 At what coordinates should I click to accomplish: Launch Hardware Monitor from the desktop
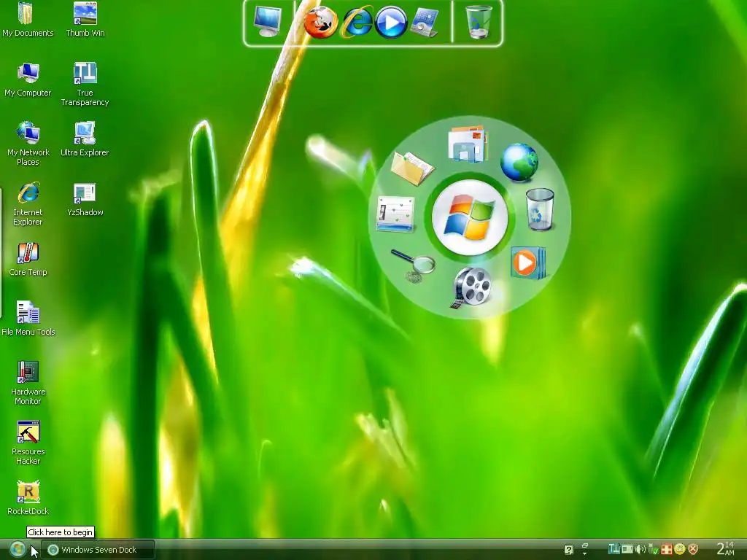point(28,383)
